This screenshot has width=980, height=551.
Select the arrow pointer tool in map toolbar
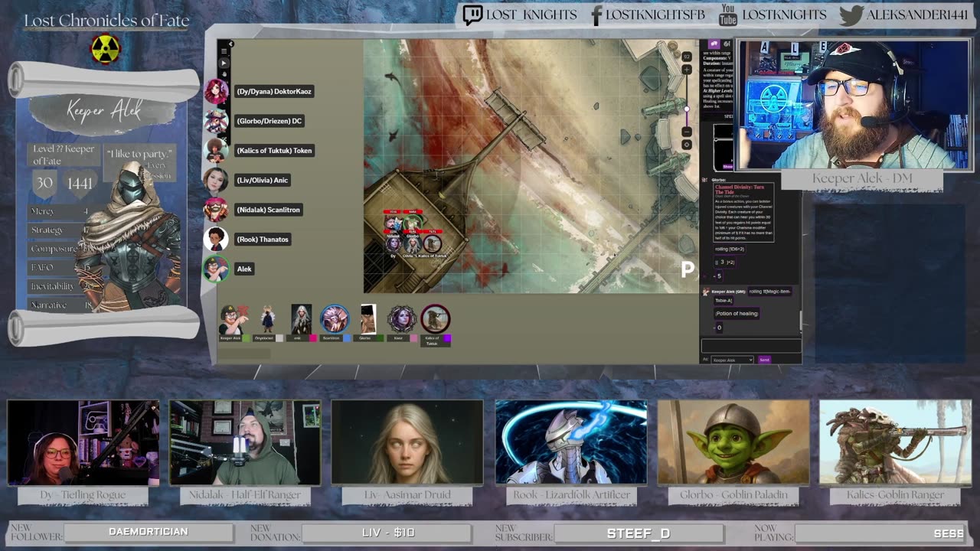click(x=224, y=63)
